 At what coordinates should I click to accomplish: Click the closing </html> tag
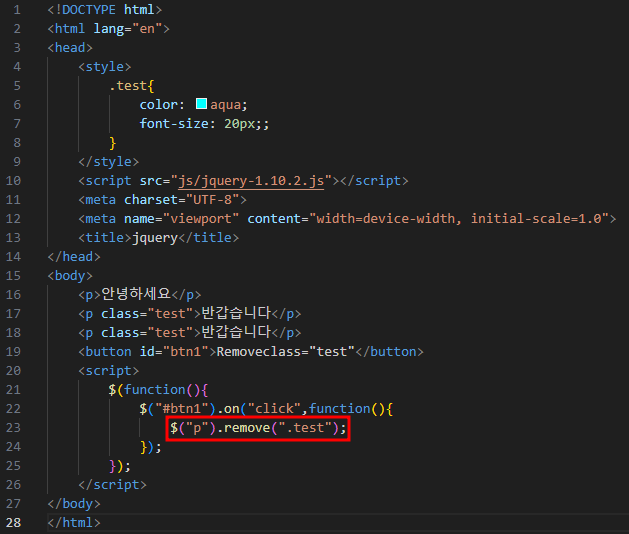(x=74, y=523)
